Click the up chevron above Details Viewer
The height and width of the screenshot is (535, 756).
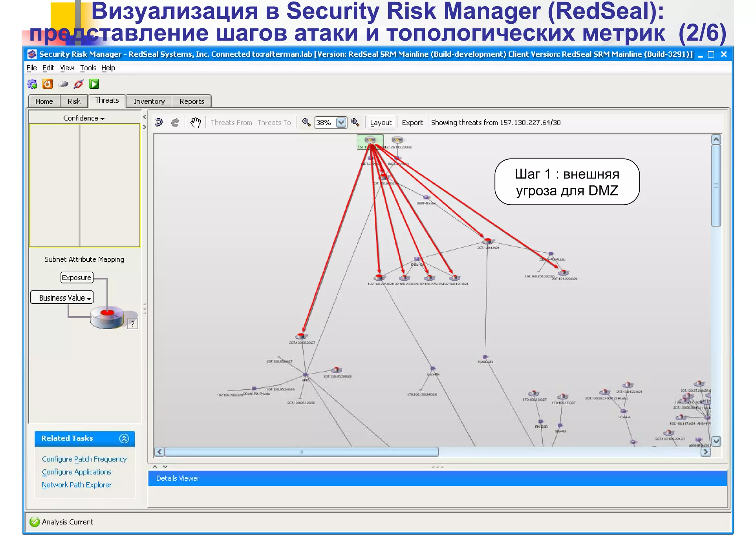(155, 467)
